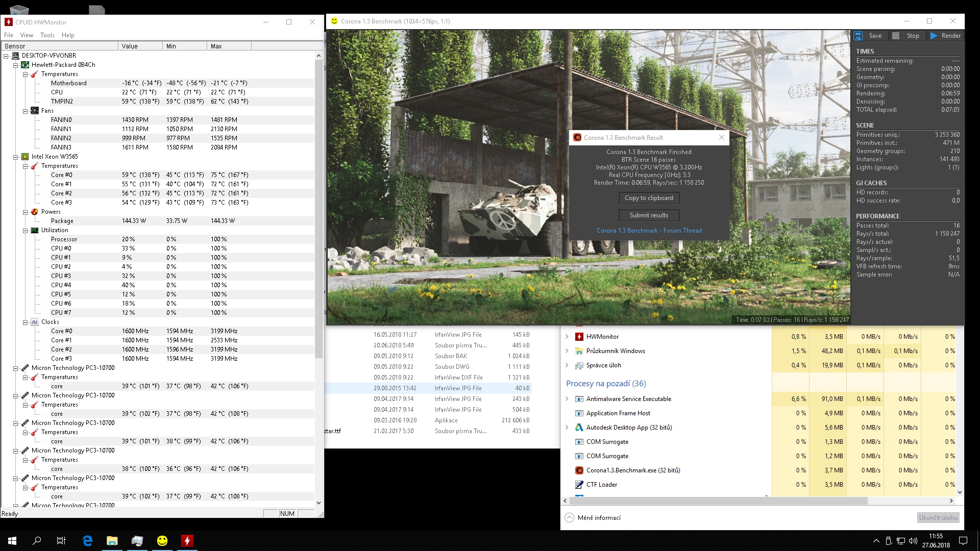
Task: Click the Sensor column header
Action: click(60, 46)
